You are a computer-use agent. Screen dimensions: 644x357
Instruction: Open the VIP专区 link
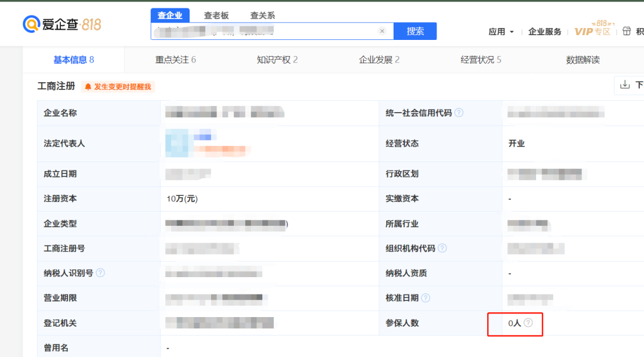pyautogui.click(x=592, y=32)
